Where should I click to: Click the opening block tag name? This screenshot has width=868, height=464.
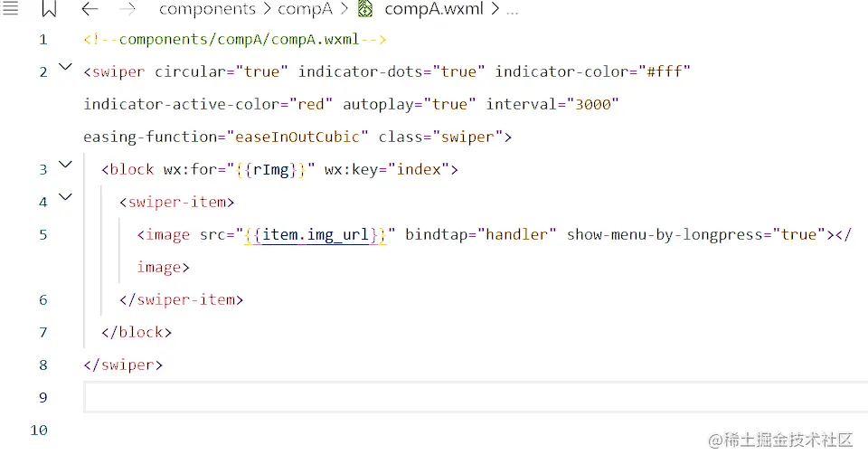[132, 169]
